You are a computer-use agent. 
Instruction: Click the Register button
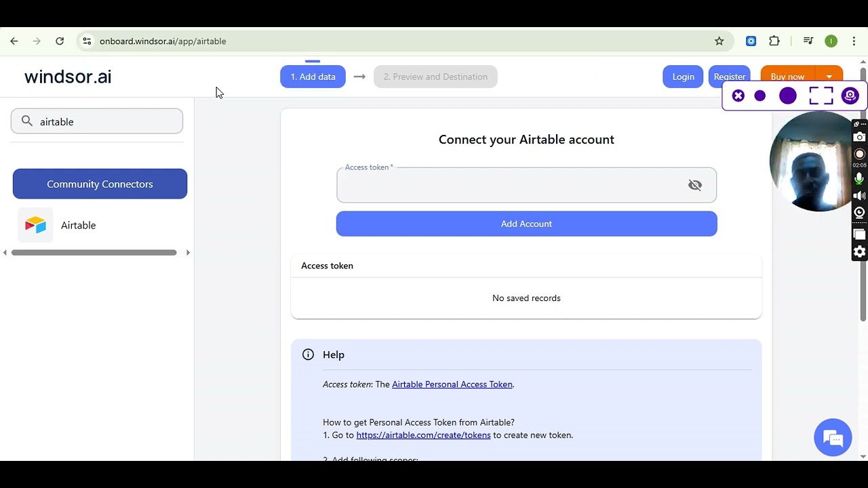pos(730,77)
